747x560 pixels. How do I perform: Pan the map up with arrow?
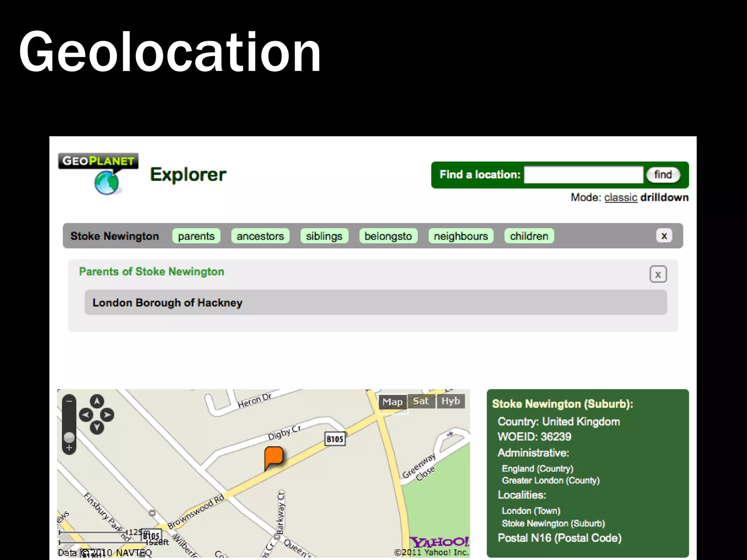tap(97, 402)
